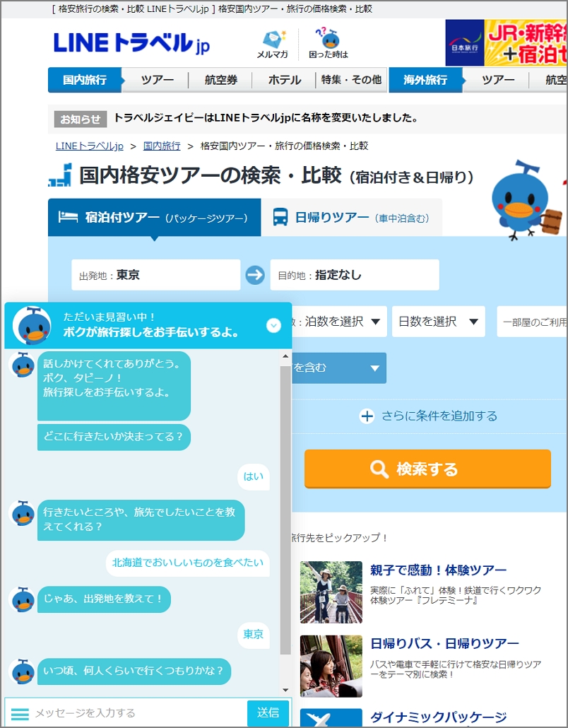Click the LINEトラベルjp logo

pyautogui.click(x=132, y=43)
